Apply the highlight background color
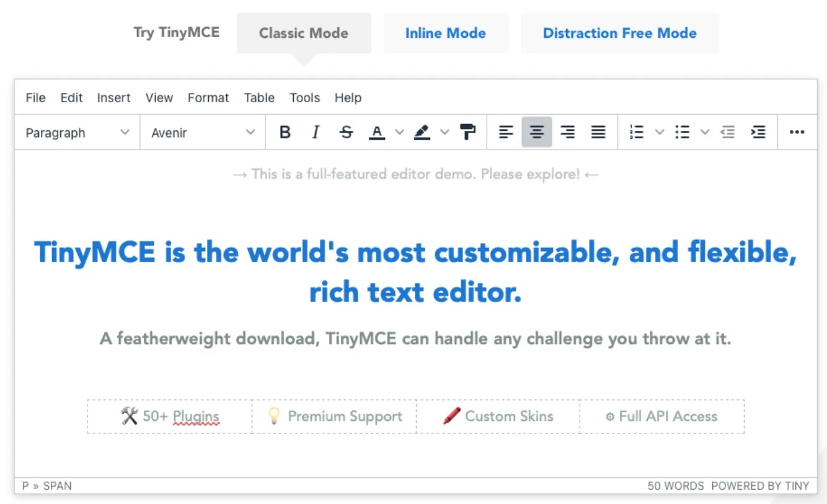The height and width of the screenshot is (504, 827). tap(422, 132)
